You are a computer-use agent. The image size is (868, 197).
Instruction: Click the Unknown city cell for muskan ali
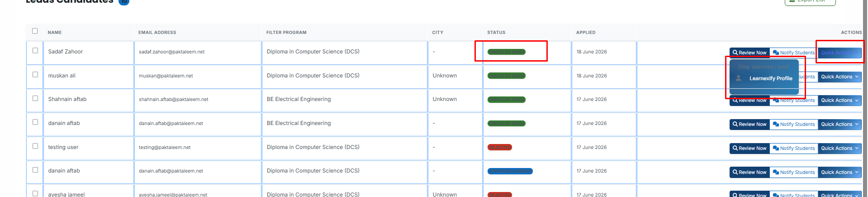[x=445, y=76]
